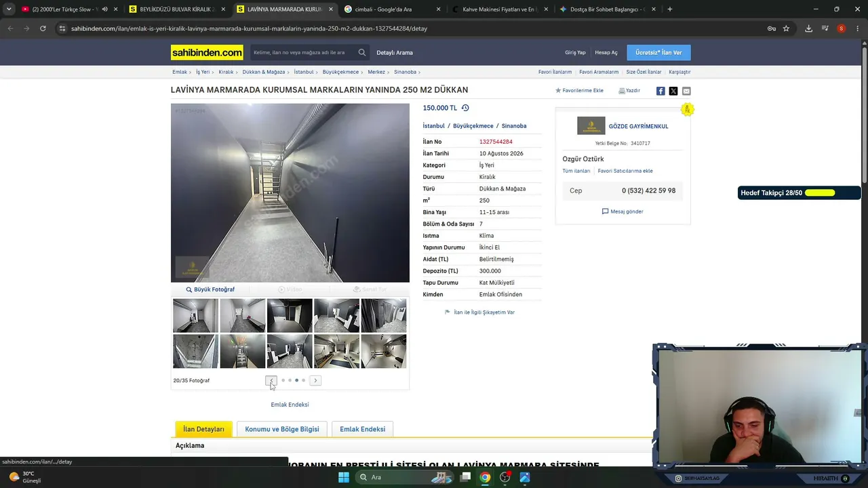
Task: Open the Chrome media control icon
Action: pos(825,28)
